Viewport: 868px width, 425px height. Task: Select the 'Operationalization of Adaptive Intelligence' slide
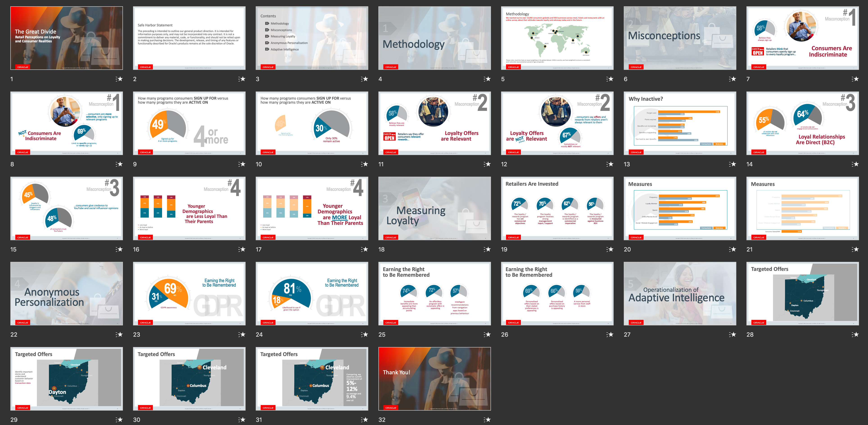coord(680,293)
